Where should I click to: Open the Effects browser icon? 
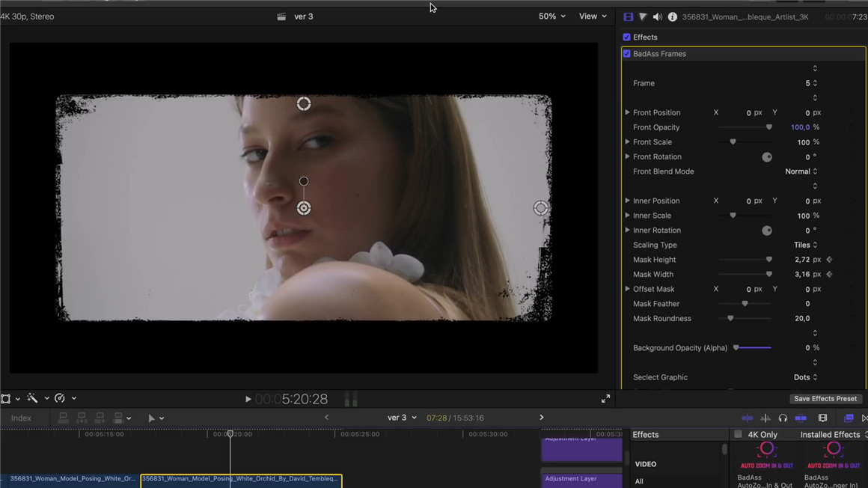(849, 418)
